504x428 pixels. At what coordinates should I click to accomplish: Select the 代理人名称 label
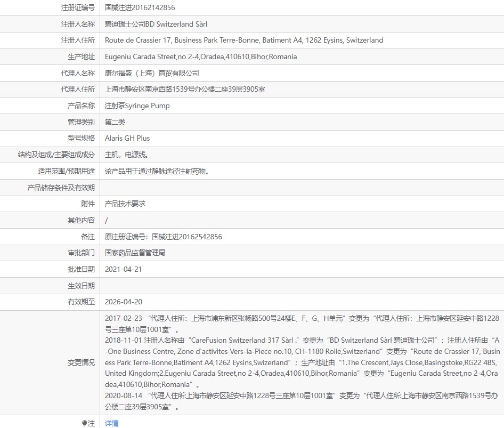click(78, 74)
